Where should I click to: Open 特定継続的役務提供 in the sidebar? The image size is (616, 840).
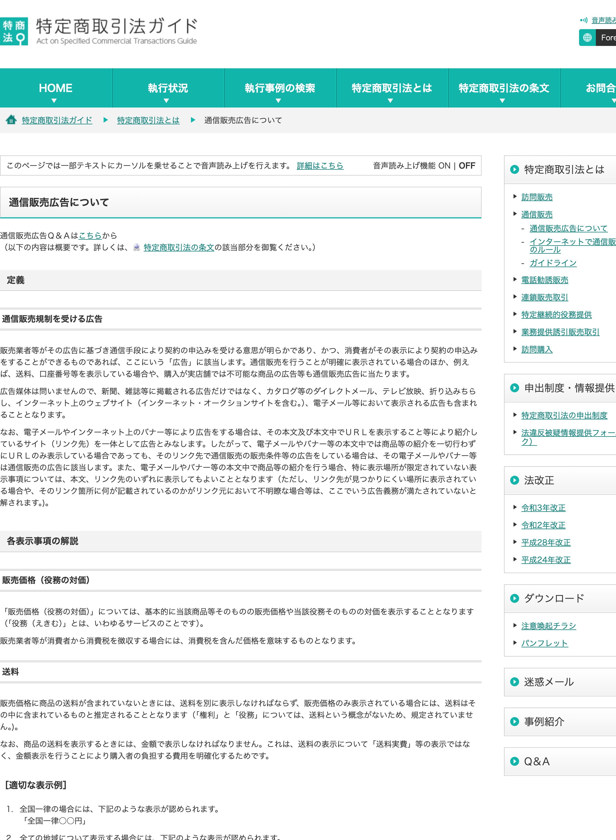[x=556, y=315]
